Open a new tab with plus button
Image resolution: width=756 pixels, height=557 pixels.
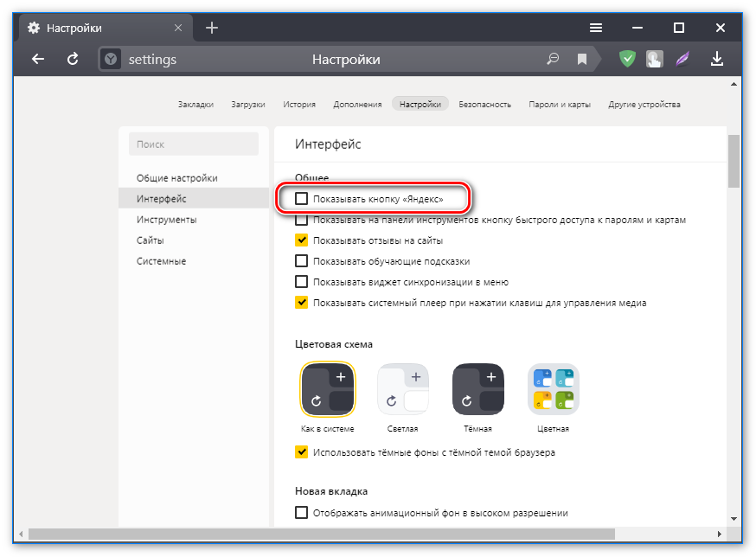click(212, 28)
